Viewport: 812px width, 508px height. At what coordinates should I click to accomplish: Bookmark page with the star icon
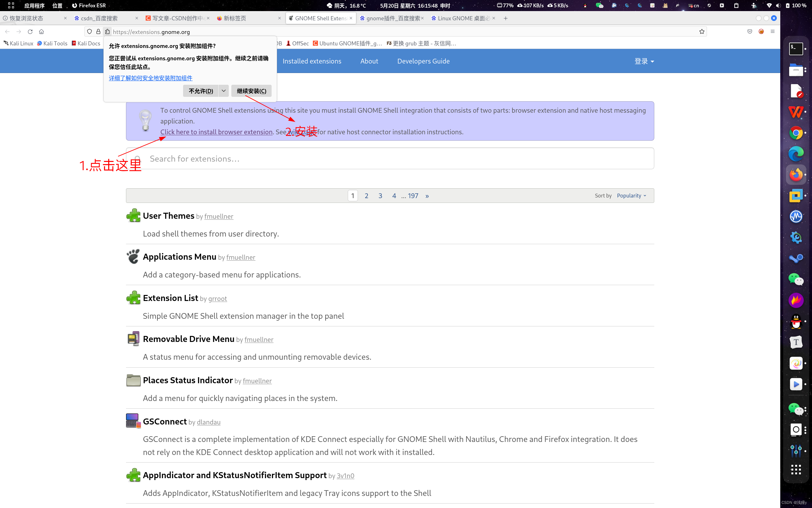point(702,31)
